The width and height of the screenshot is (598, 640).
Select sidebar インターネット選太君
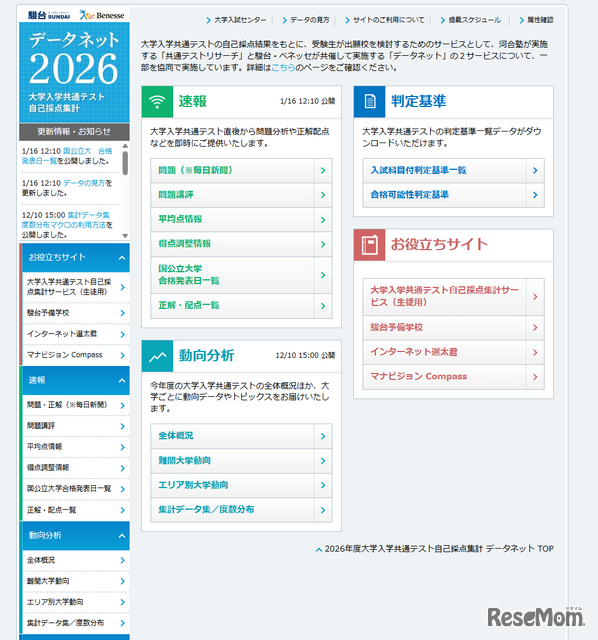[76, 334]
